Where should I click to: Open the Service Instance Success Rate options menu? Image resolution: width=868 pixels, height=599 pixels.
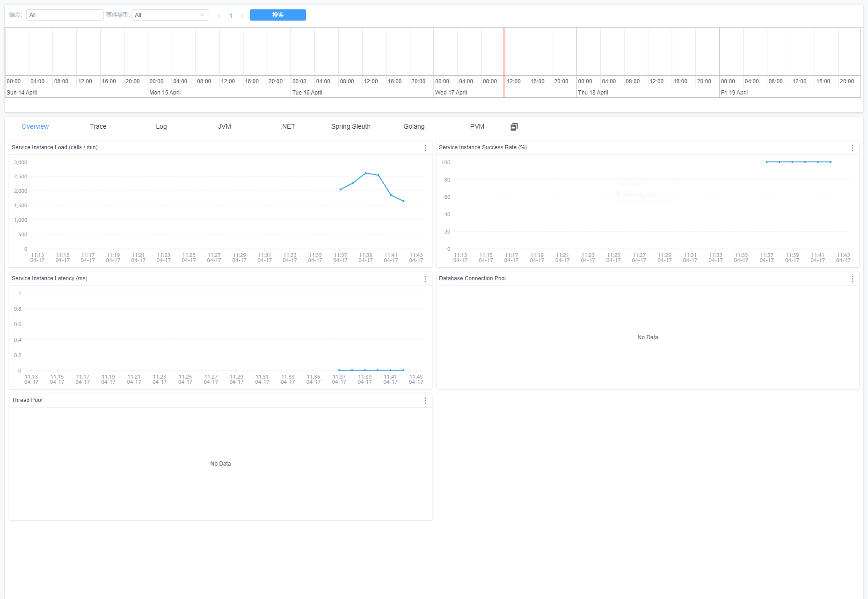[852, 148]
